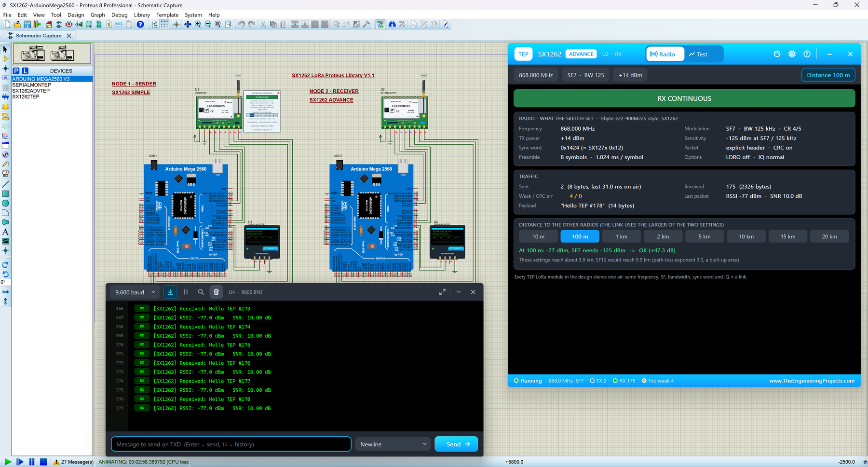Pause the serial monitor output
The width and height of the screenshot is (868, 467).
(x=185, y=292)
